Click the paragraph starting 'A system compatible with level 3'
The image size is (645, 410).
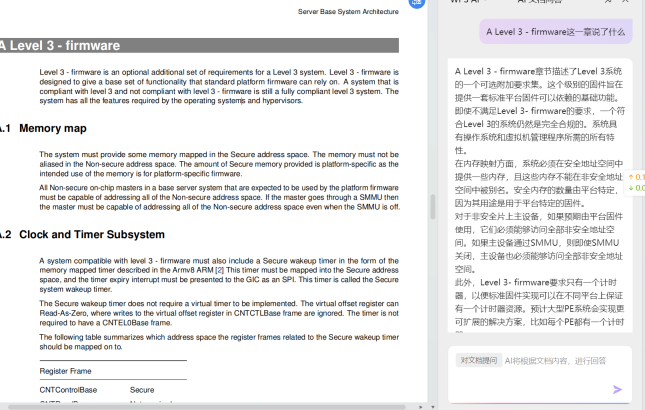pos(219,275)
